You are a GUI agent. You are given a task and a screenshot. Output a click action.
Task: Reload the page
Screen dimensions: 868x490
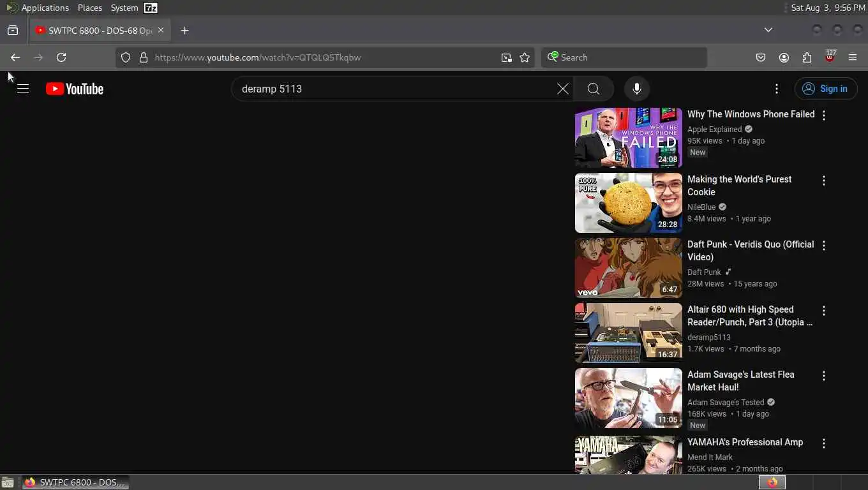(61, 57)
